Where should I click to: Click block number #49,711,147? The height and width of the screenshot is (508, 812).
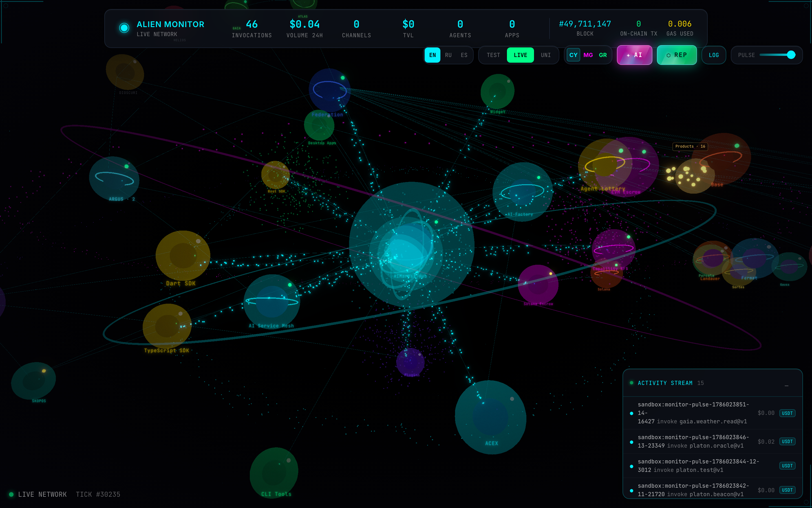tap(585, 24)
